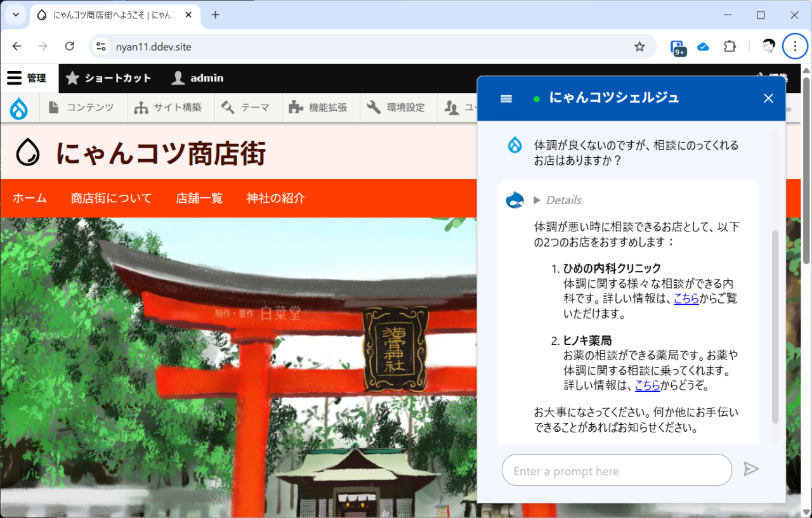This screenshot has width=812, height=518.
Task: Go to ホーム in site navigation
Action: [30, 198]
